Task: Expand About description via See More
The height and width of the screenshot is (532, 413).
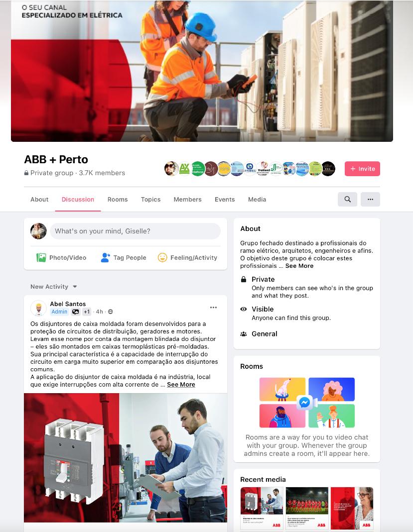Action: click(299, 266)
